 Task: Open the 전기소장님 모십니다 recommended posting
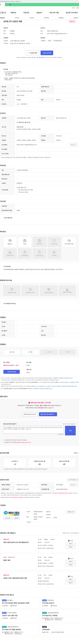pyautogui.click(x=48, y=603)
